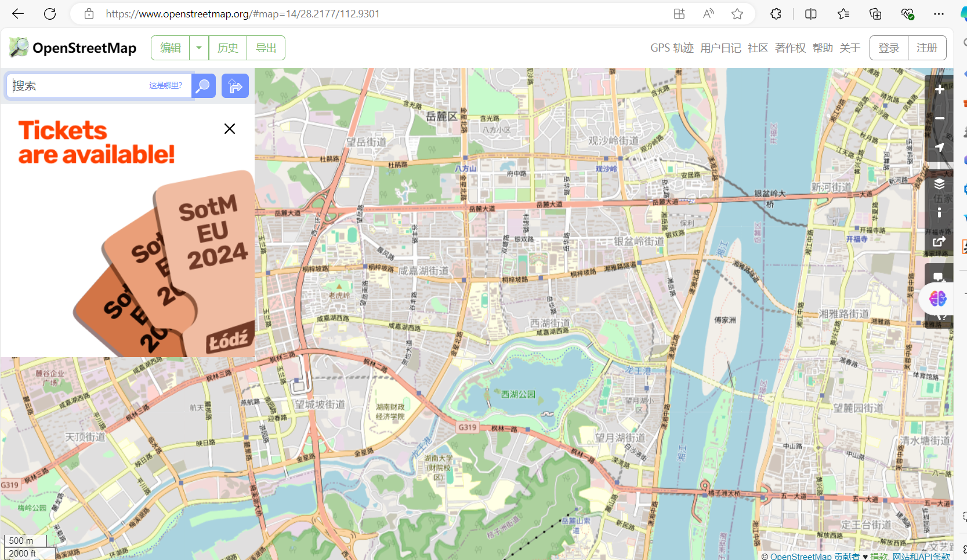Click the 登录 login button
967x560 pixels.
(889, 48)
